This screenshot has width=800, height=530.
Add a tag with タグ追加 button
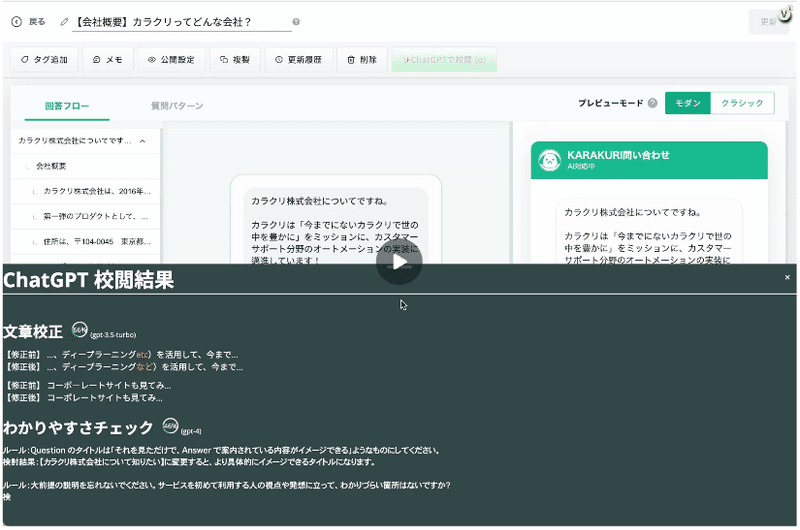[44, 60]
